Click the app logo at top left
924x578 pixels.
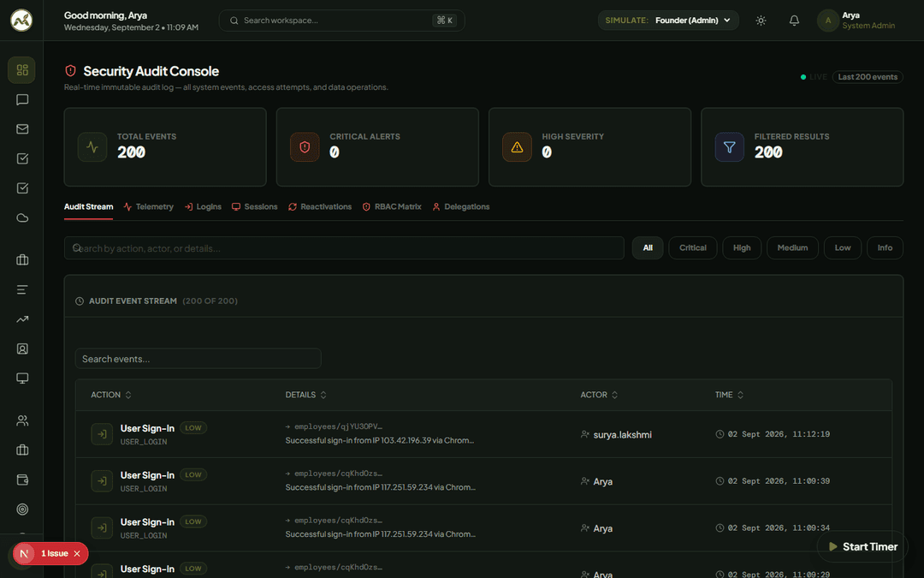pos(21,20)
